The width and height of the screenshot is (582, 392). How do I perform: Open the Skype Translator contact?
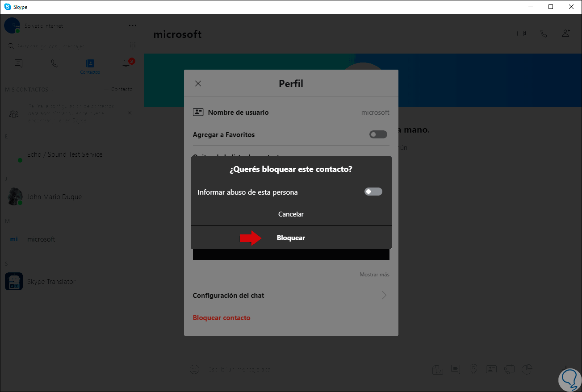72,282
